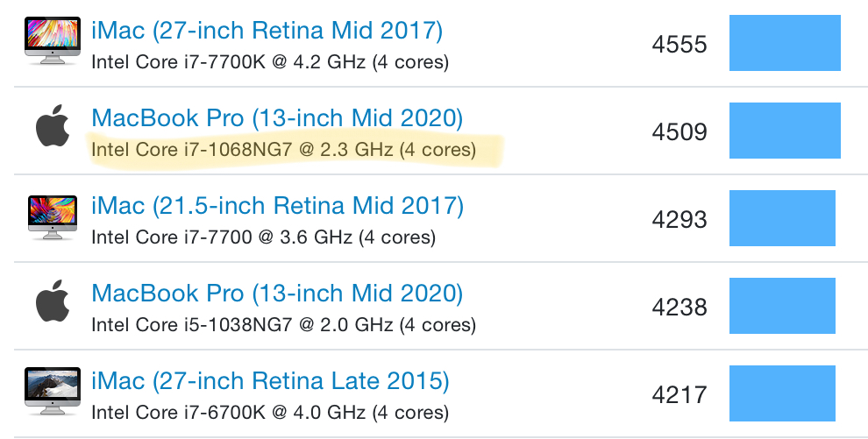The image size is (868, 439).
Task: Click the Apple logo beside the i5-1038NG7 MacBook Pro
Action: coord(53,301)
